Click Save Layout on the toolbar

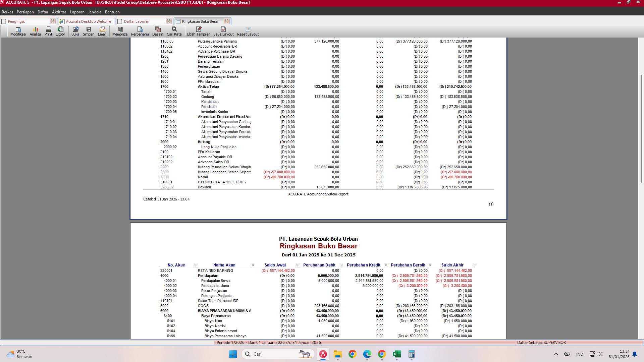click(223, 31)
